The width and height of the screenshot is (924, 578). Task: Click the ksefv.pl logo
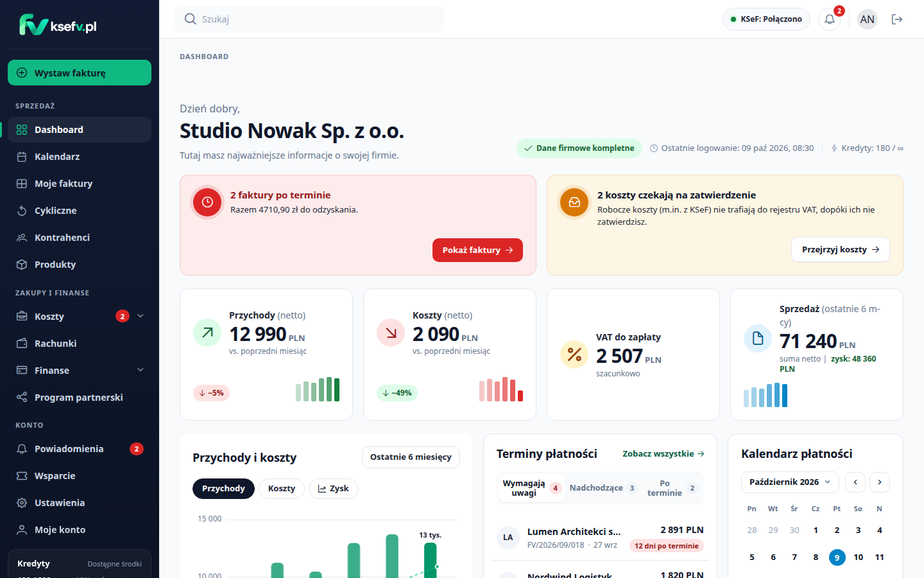pos(58,25)
